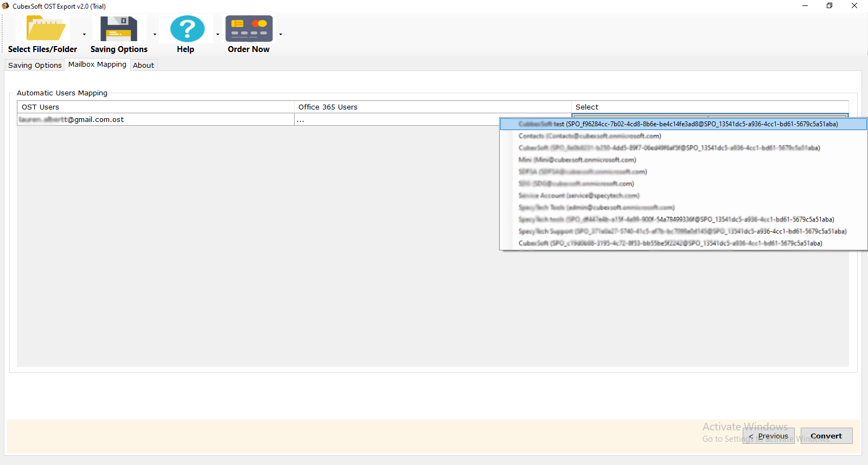
Task: Choose the highlighted CubexSoft test entry in list
Action: click(x=678, y=124)
